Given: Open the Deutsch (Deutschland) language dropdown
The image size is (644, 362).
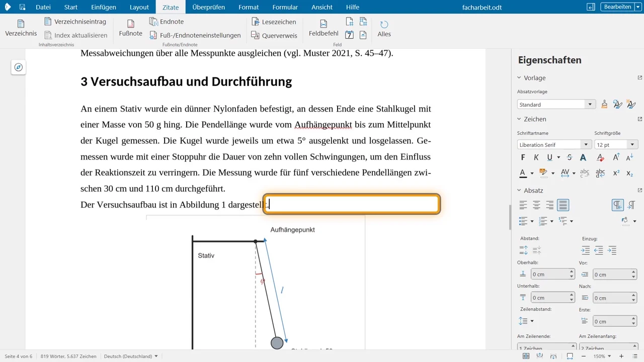Looking at the screenshot, I should 131,356.
